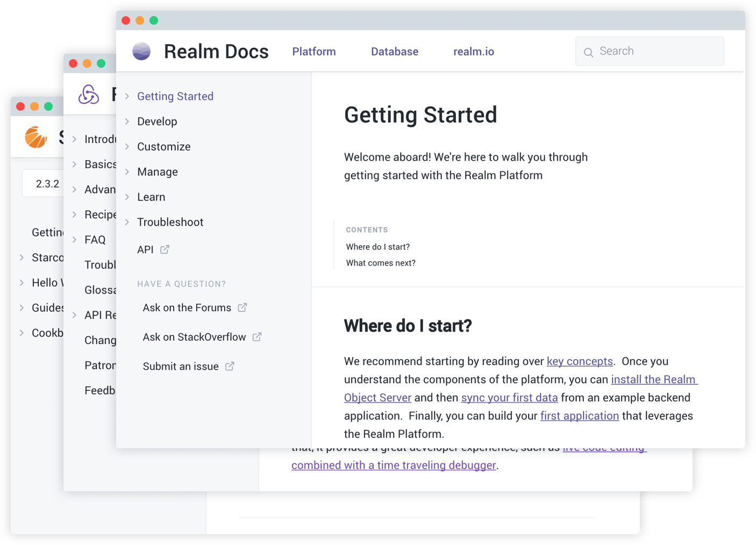756x545 pixels.
Task: Open Submit an issue link
Action: pyautogui.click(x=181, y=367)
